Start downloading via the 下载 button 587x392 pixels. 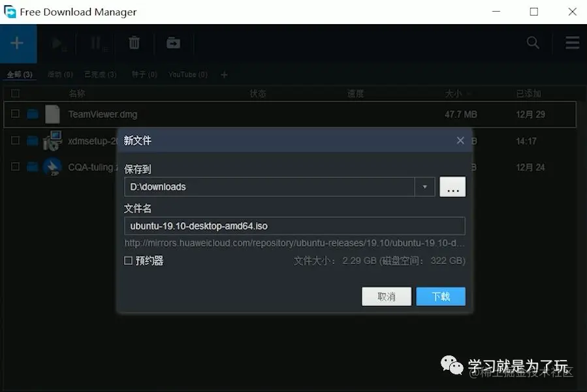pyautogui.click(x=440, y=296)
